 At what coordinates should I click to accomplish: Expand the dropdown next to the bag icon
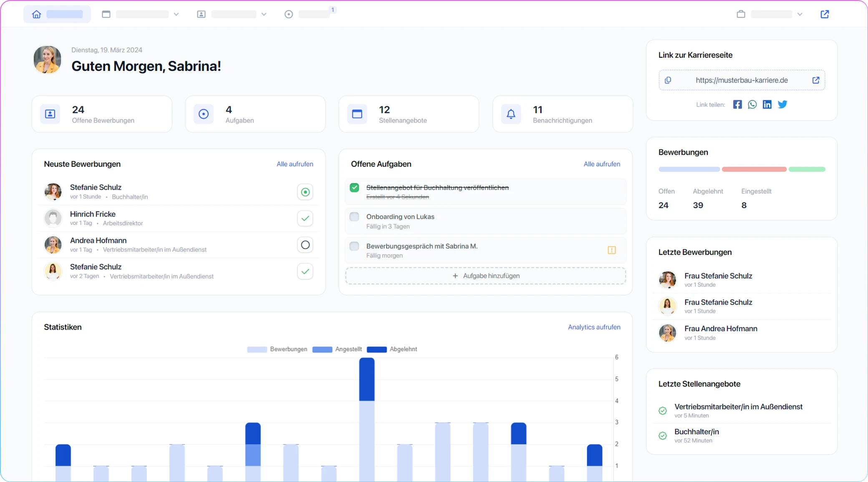click(800, 14)
